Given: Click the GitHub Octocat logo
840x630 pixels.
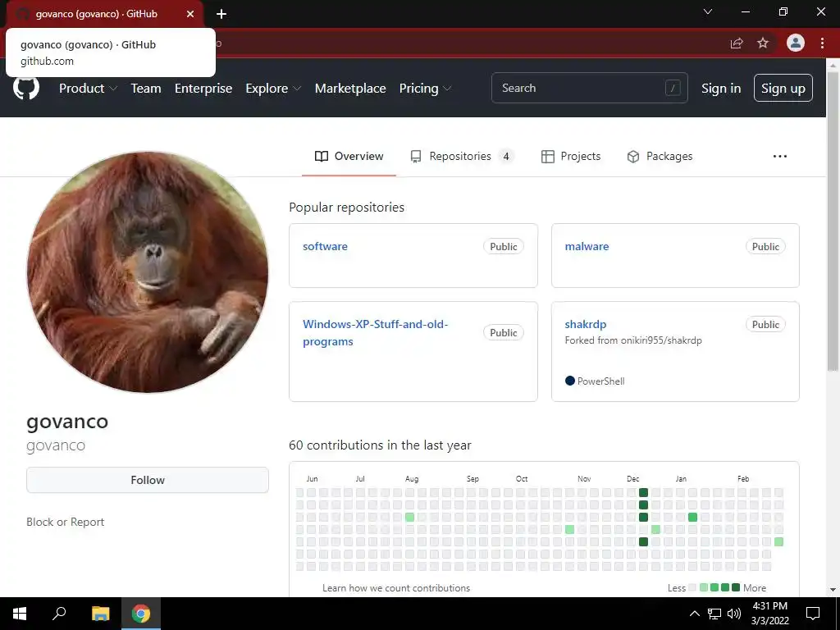Looking at the screenshot, I should [26, 87].
